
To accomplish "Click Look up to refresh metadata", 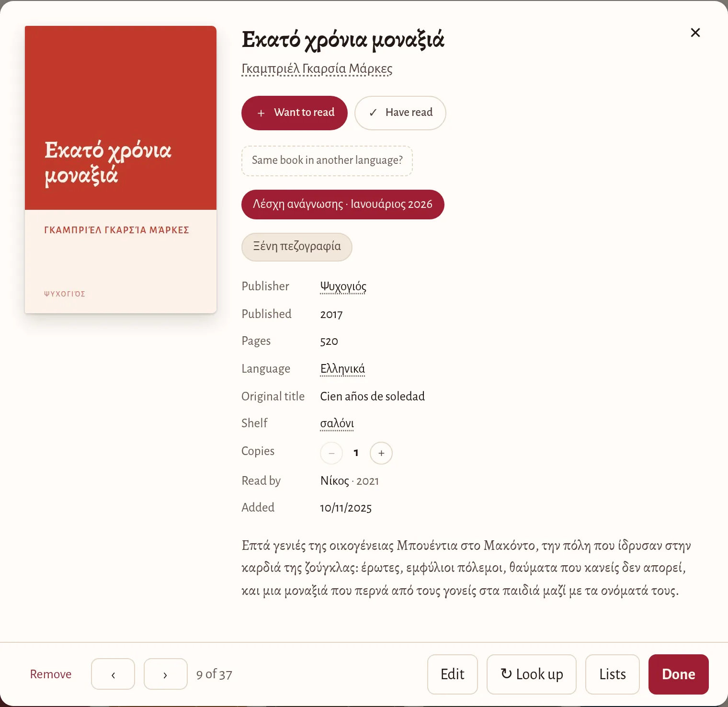I will click(x=532, y=674).
